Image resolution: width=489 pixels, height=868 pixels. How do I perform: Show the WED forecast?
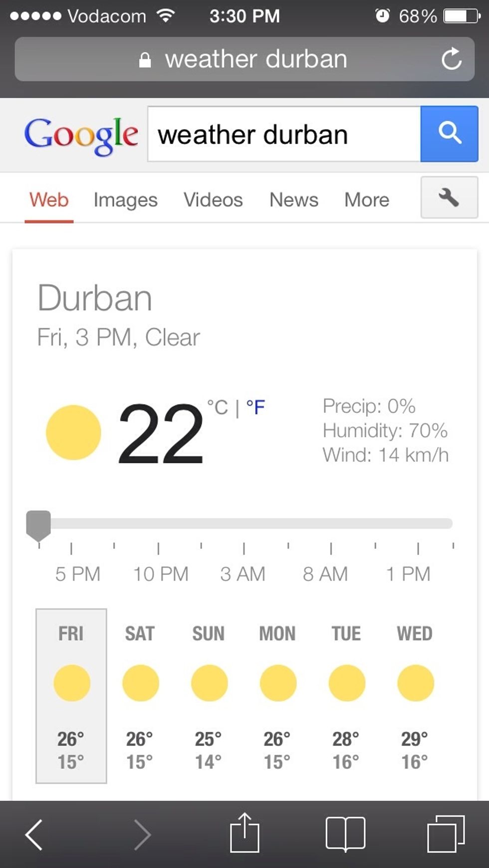(415, 695)
